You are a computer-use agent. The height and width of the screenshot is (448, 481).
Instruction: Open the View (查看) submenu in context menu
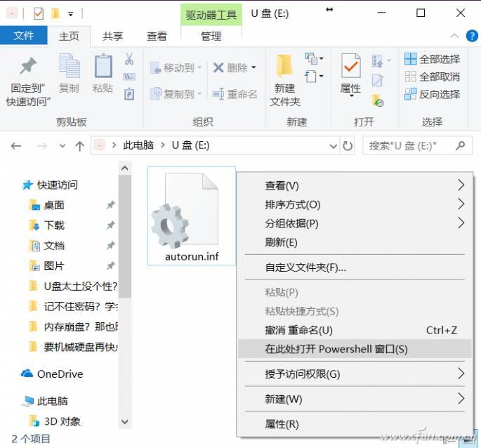[x=355, y=185]
